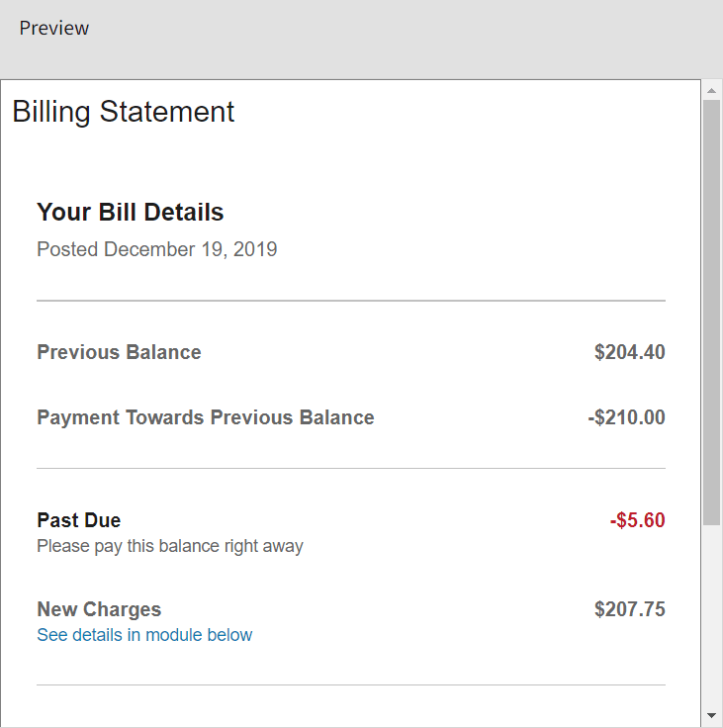The width and height of the screenshot is (723, 728).
Task: Select the 'Payment Towards Previous Balance' label
Action: (x=206, y=417)
